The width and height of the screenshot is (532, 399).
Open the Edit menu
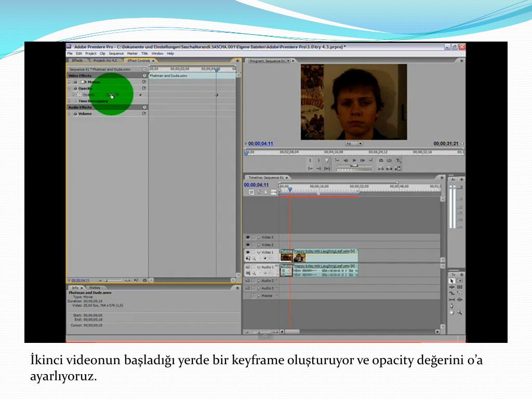tap(79, 54)
